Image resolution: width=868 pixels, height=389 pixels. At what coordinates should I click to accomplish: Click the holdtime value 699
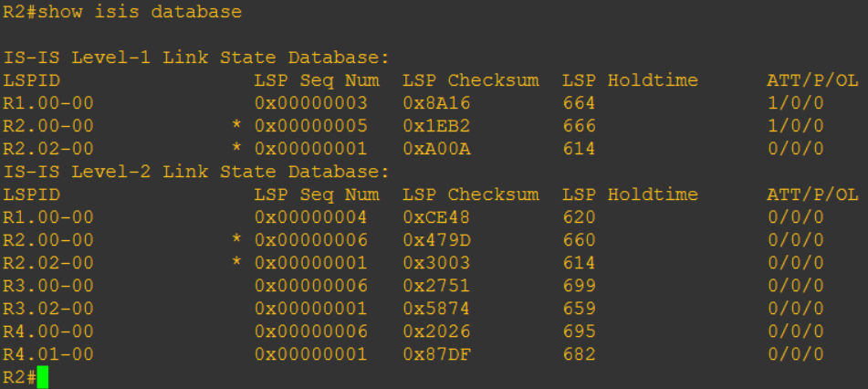(579, 286)
